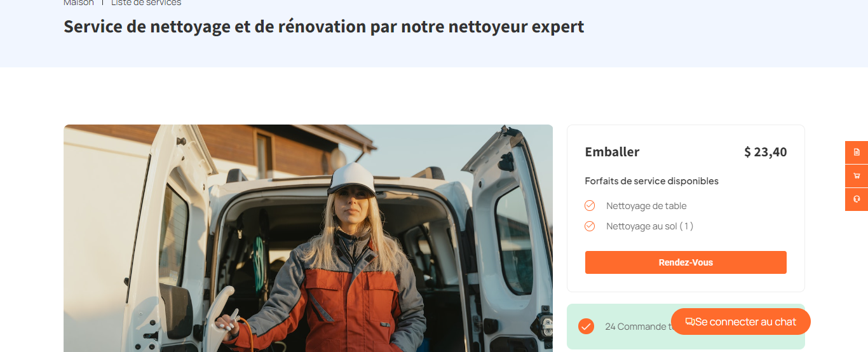
Task: Select the Nettoyage de table package item
Action: pos(646,206)
